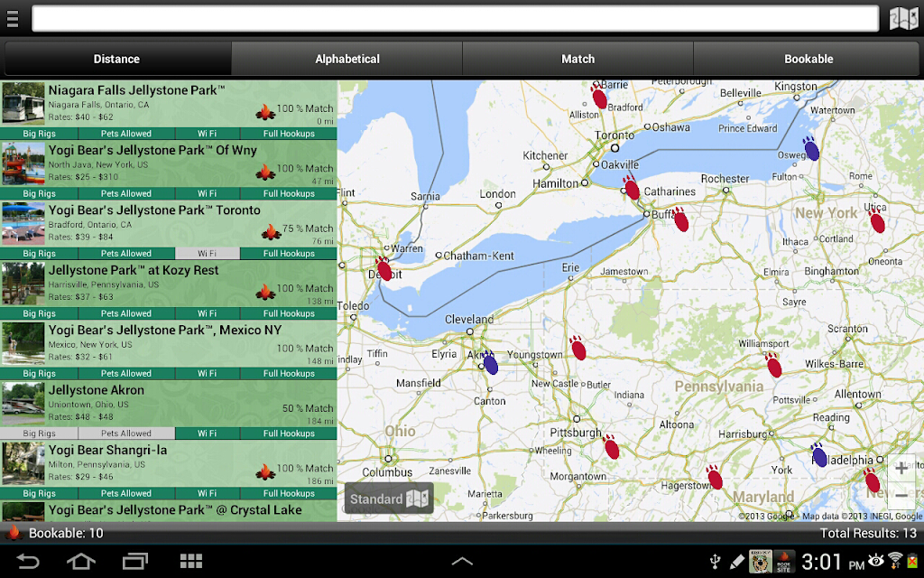The height and width of the screenshot is (578, 924).
Task: Tap the red paw marker near Barrie
Action: pos(599,97)
